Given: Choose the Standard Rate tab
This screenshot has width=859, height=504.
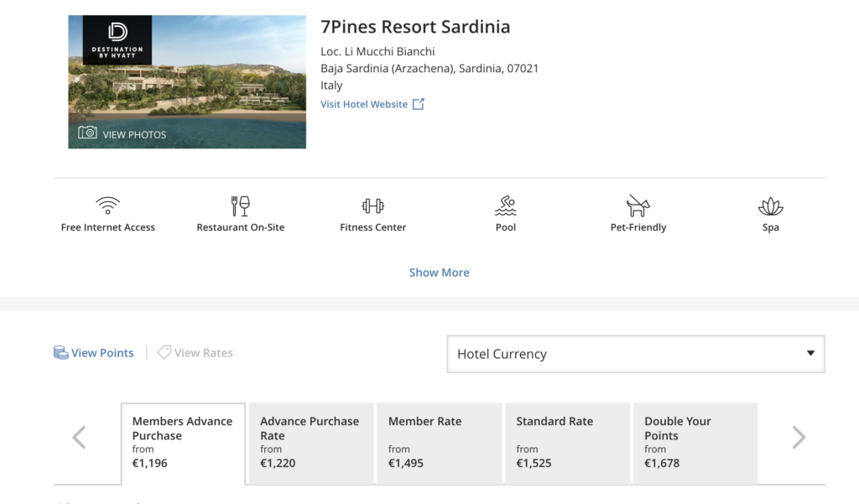Looking at the screenshot, I should [x=567, y=444].
